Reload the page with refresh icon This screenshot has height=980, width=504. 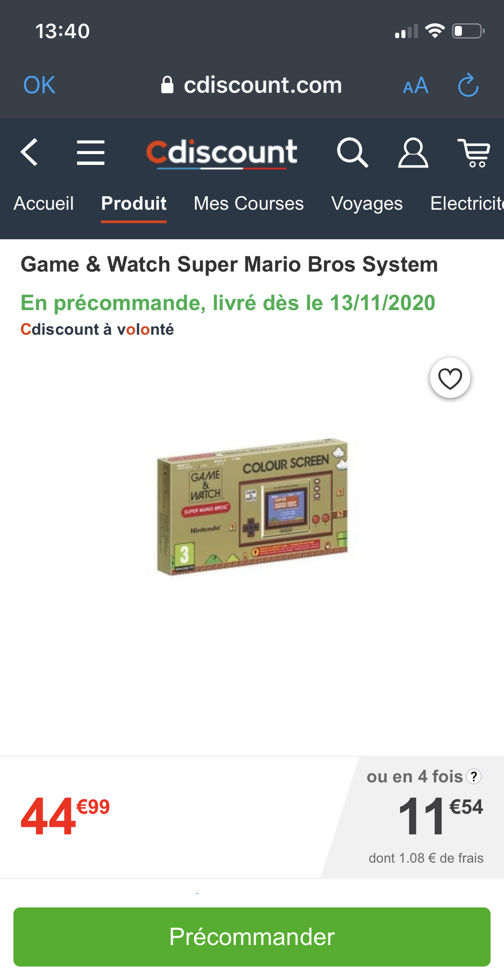click(468, 85)
